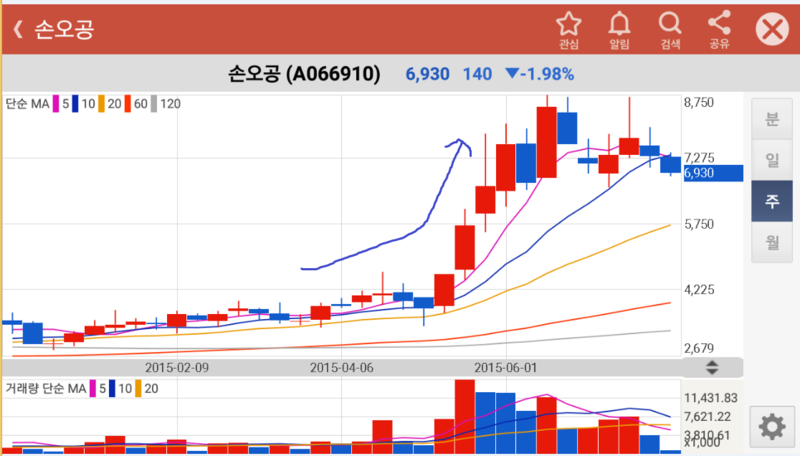This screenshot has height=456, width=800.
Task: Open chart settings gear icon
Action: (x=771, y=427)
